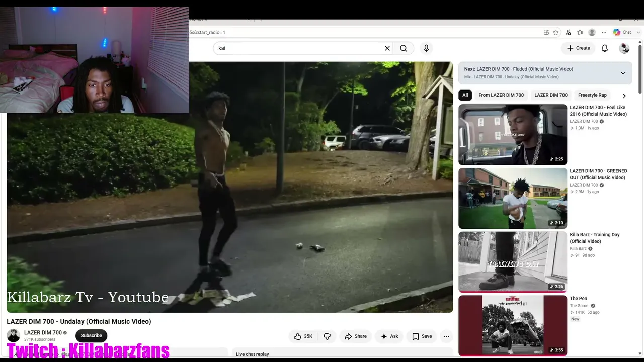Image resolution: width=644 pixels, height=362 pixels.
Task: Click the Undalay video title text
Action: tap(79, 321)
